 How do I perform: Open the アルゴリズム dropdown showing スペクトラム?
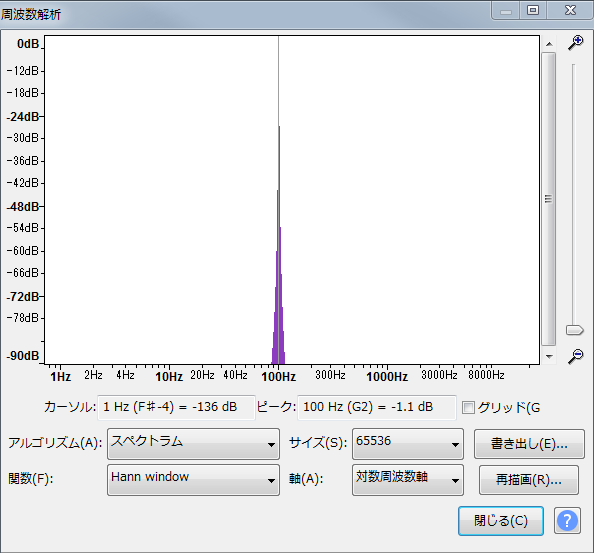point(194,444)
